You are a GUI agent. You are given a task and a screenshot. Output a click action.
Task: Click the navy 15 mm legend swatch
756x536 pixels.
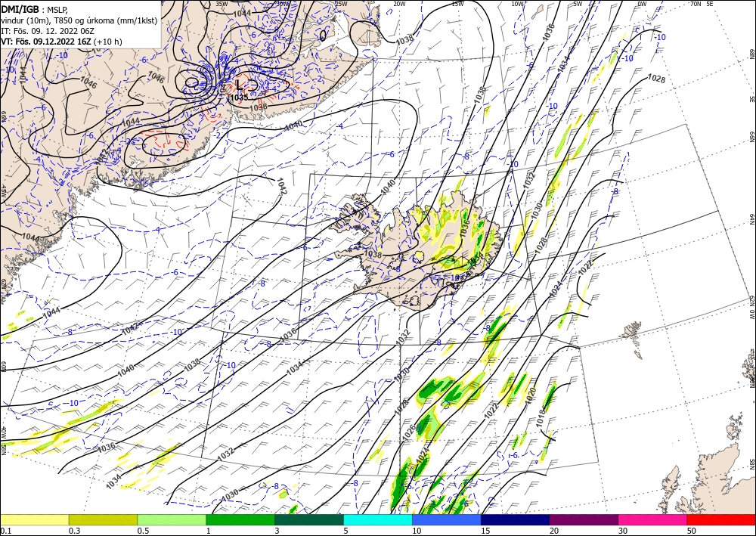(516, 519)
